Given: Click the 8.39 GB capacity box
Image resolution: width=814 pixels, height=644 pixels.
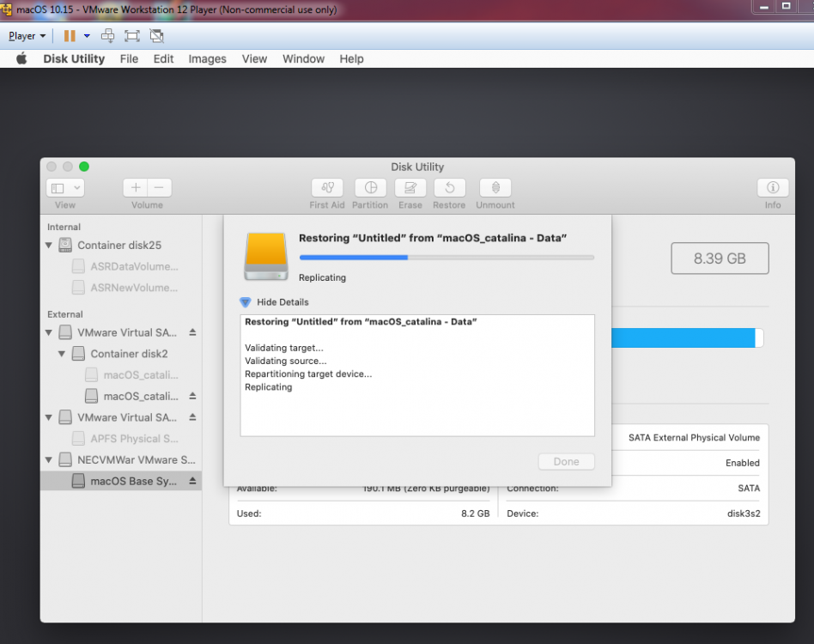Looking at the screenshot, I should tap(720, 258).
